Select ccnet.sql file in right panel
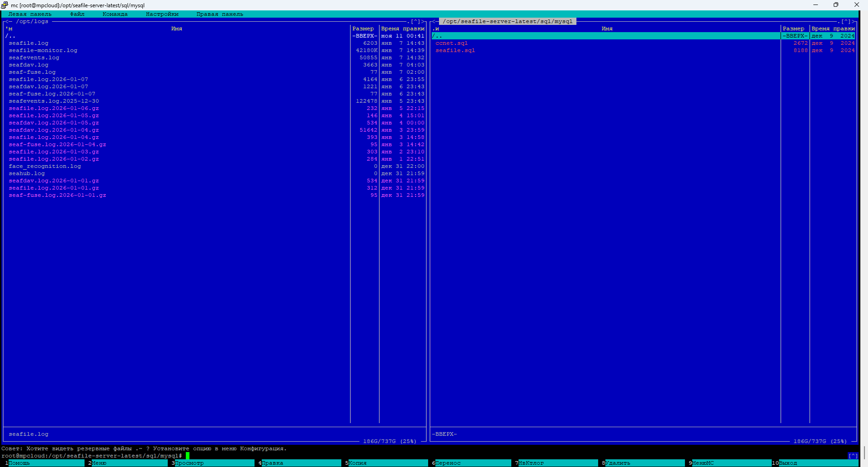Screen dimensions: 868x467 [x=451, y=43]
